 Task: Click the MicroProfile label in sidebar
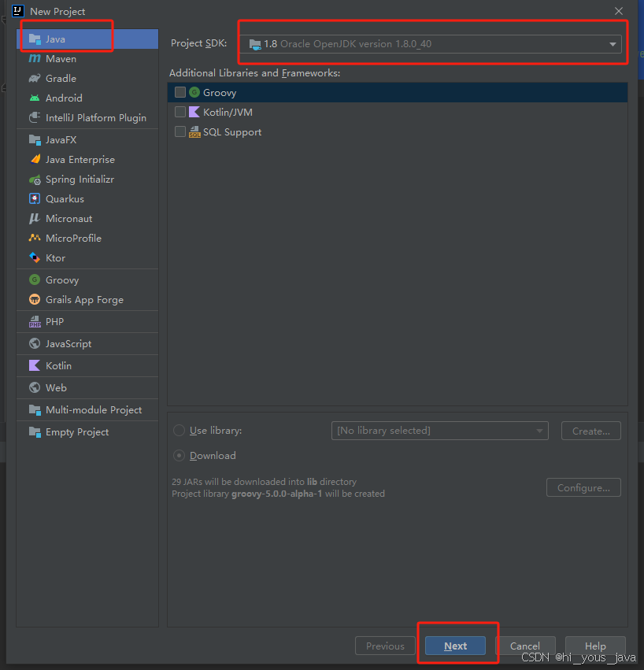pos(73,238)
